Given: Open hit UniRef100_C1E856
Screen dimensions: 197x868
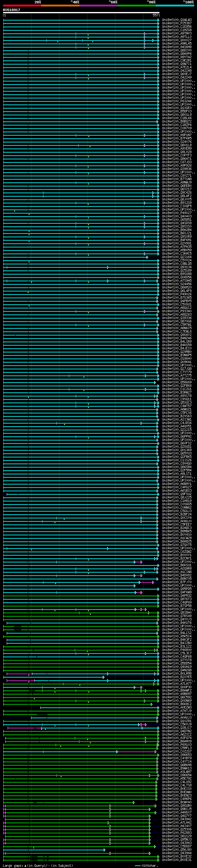Looking at the screenshot, I should [177, 26].
